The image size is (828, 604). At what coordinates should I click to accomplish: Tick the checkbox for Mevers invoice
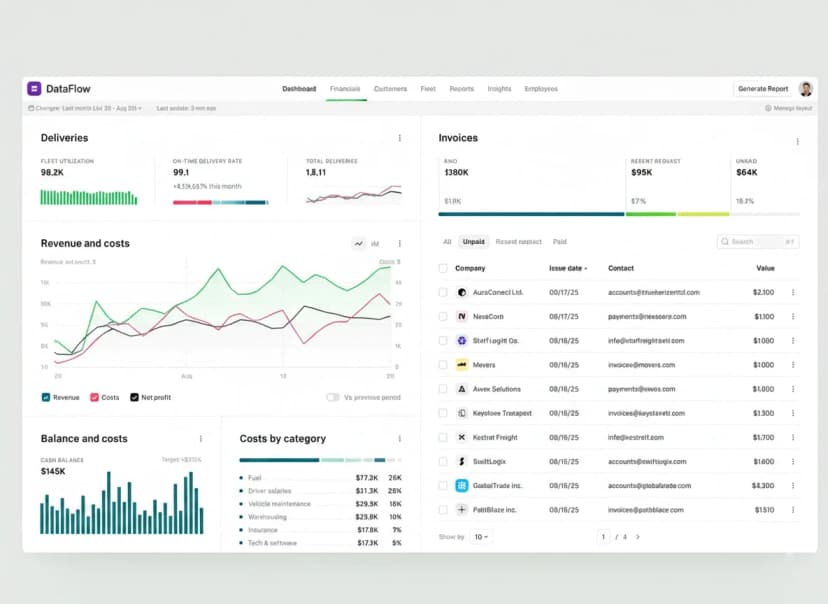[x=443, y=365]
